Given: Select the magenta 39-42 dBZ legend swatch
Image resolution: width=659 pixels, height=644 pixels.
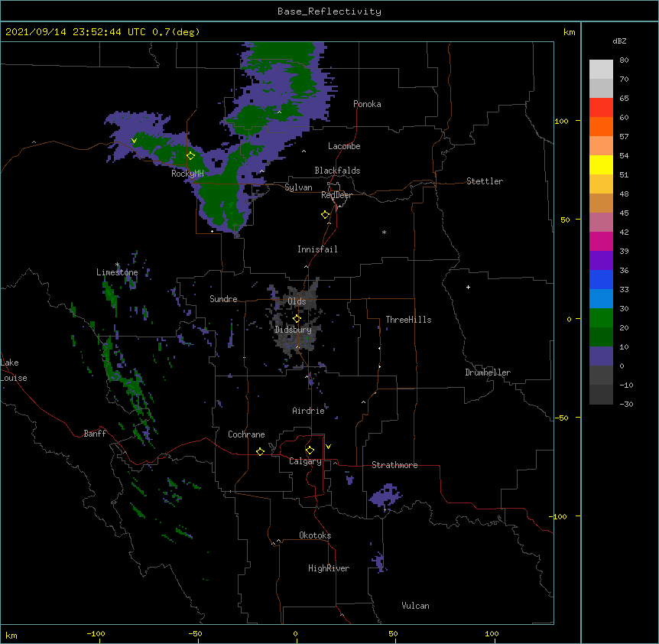Looking at the screenshot, I should click(x=601, y=241).
